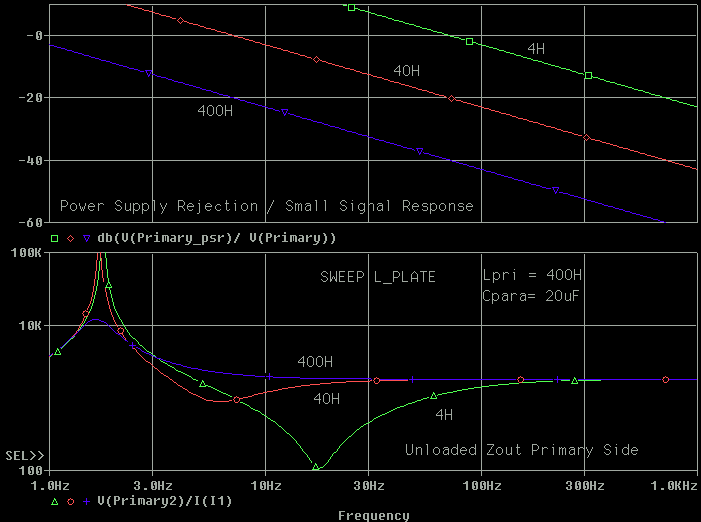Click red circle legend marker in lower plot
This screenshot has width=701, height=522.
tap(70, 501)
